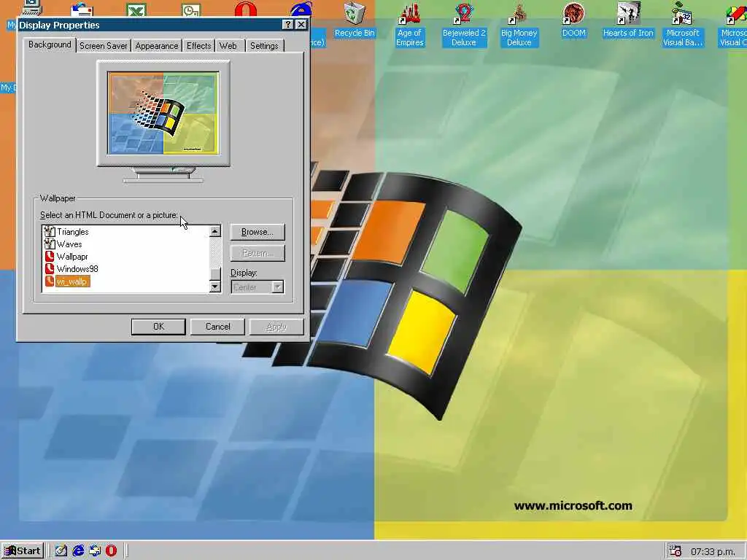Select the Microsoft Visual Basic shortcut
747x560 pixels.
(x=683, y=24)
